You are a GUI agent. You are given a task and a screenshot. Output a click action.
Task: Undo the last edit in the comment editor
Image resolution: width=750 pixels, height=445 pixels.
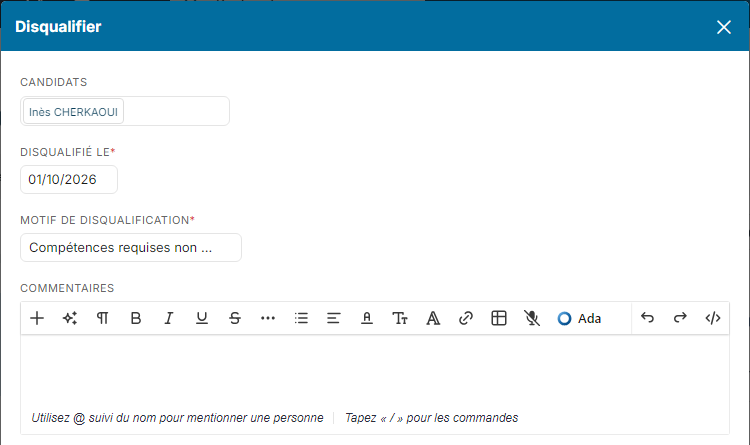647,318
